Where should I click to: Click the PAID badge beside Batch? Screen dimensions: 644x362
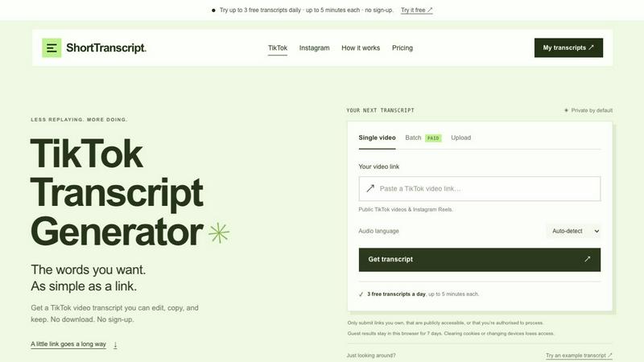(x=433, y=138)
